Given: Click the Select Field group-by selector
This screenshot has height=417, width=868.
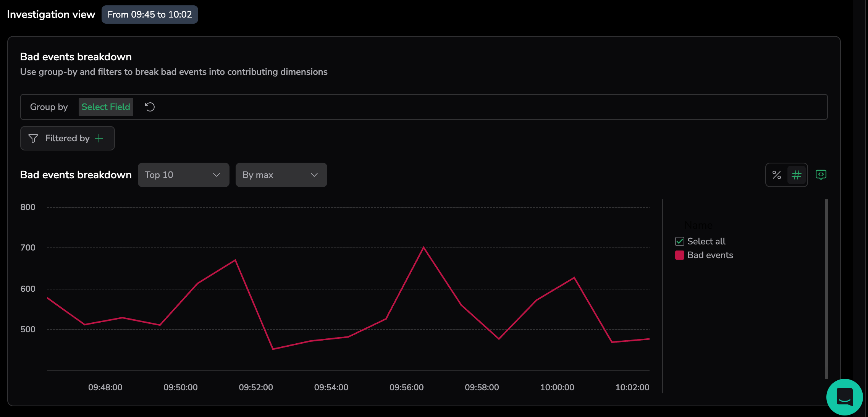Looking at the screenshot, I should pos(106,107).
